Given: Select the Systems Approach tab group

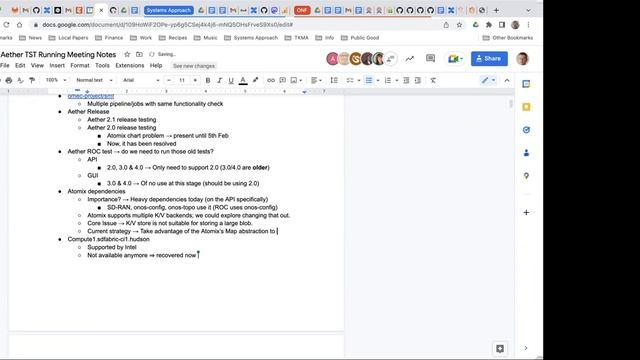Looking at the screenshot, I should [x=169, y=10].
